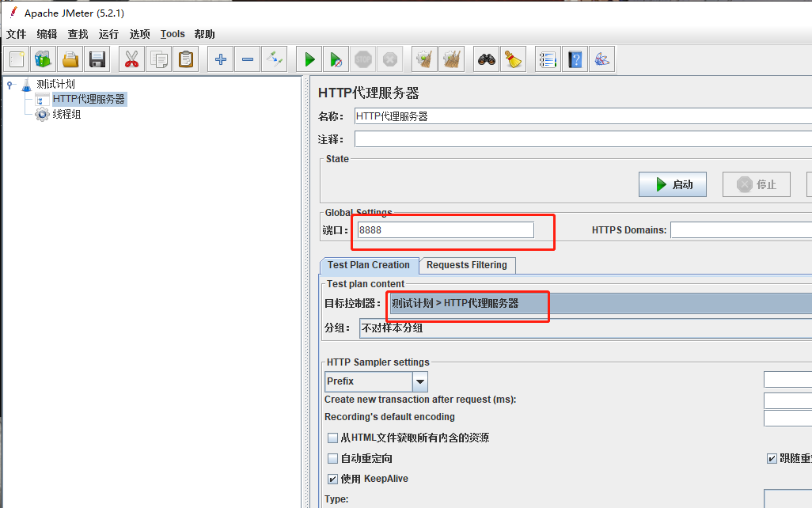Click the flask icon beside 测试计划
This screenshot has height=508, width=812.
(26, 85)
